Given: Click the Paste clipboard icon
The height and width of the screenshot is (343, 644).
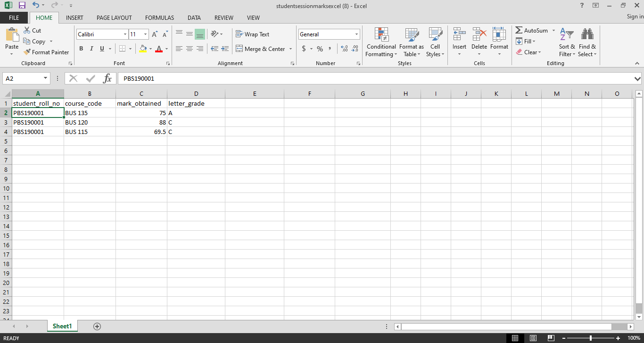Looking at the screenshot, I should coord(12,35).
